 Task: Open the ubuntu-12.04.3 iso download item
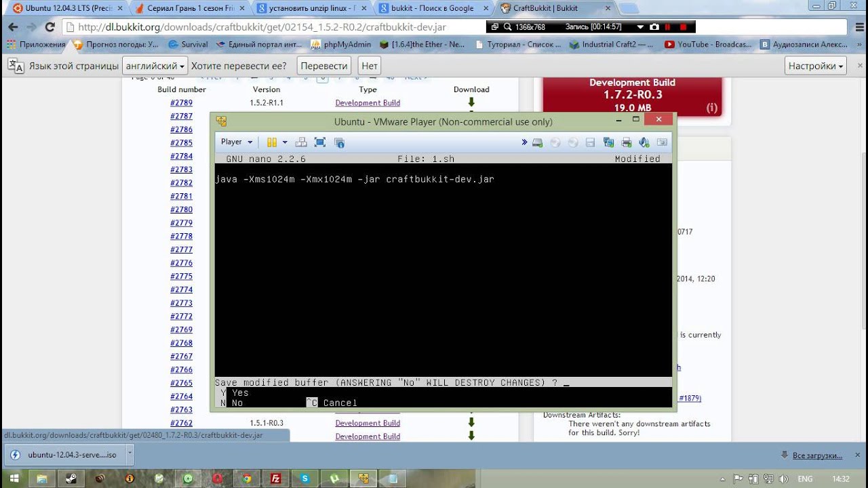tap(66, 455)
